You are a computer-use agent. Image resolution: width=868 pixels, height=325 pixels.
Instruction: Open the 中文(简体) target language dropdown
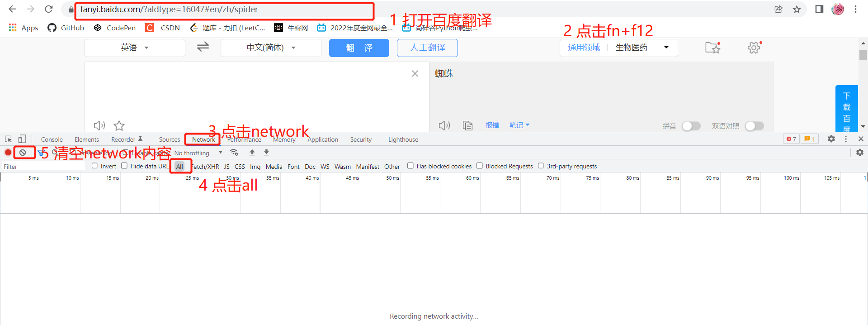click(271, 48)
